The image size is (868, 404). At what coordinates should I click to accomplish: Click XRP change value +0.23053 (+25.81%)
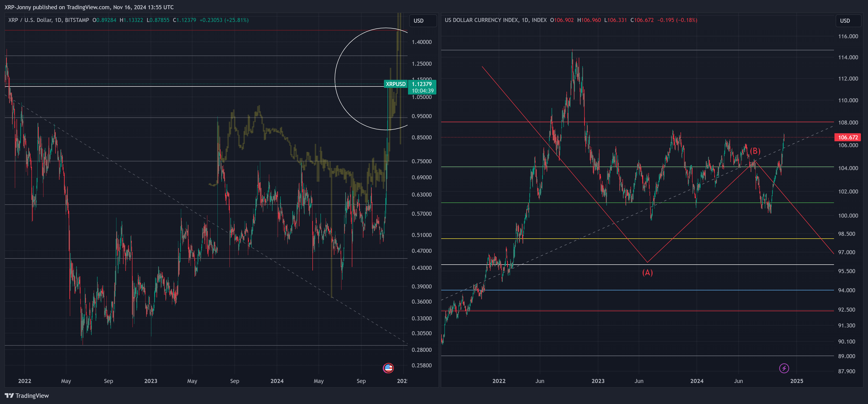pyautogui.click(x=224, y=20)
